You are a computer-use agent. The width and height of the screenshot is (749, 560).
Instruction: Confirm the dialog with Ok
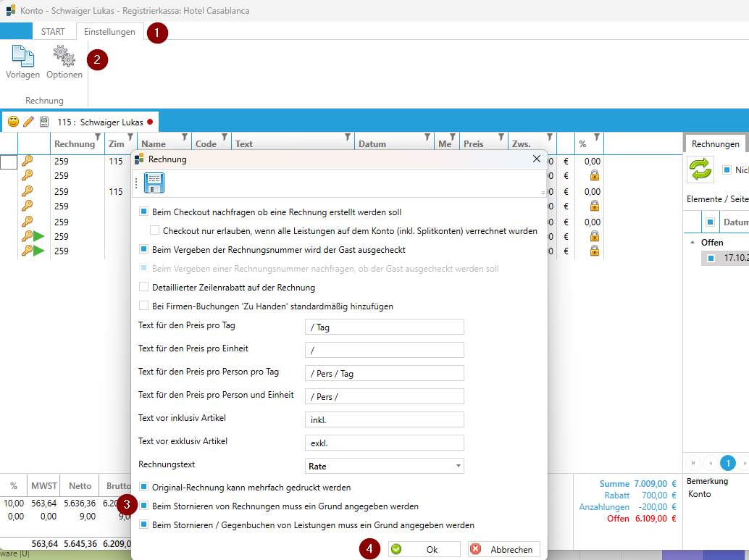pos(424,549)
